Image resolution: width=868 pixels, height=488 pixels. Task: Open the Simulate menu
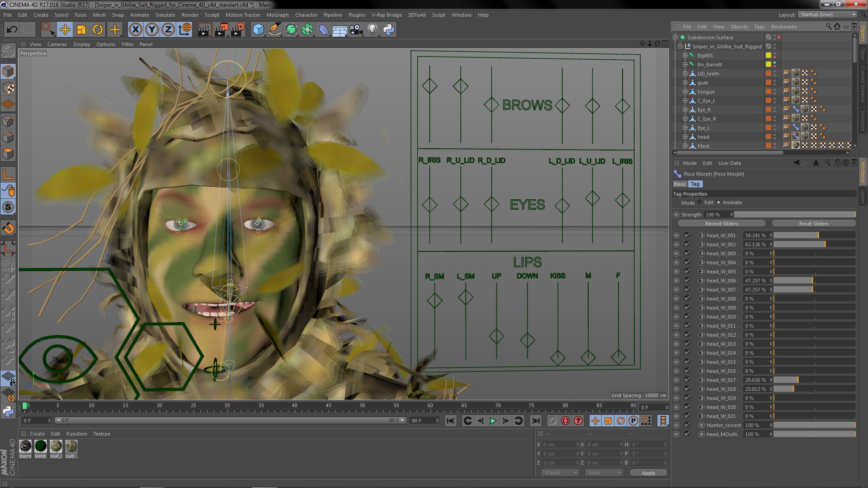point(165,15)
